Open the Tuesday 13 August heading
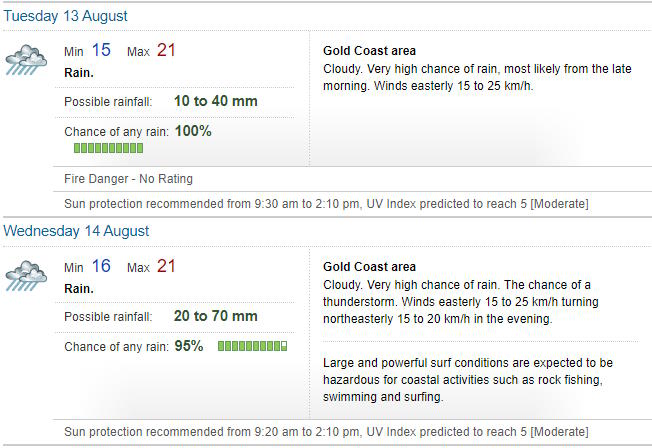652x448 pixels. (x=65, y=16)
